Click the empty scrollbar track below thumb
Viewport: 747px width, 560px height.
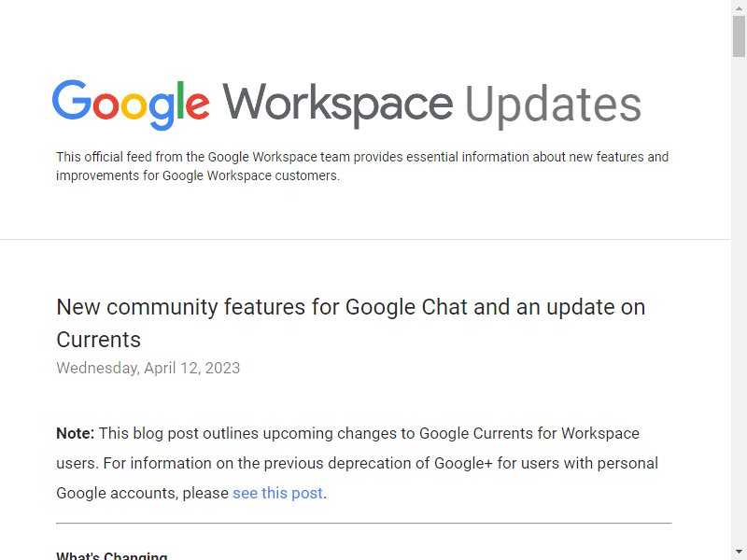tap(739, 300)
